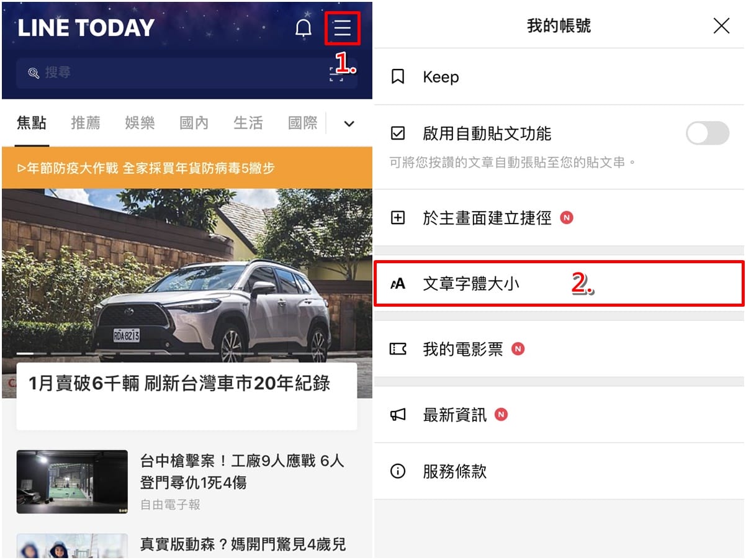Image resolution: width=746 pixels, height=560 pixels.
Task: Switch to the 娛樂 tab
Action: point(140,123)
